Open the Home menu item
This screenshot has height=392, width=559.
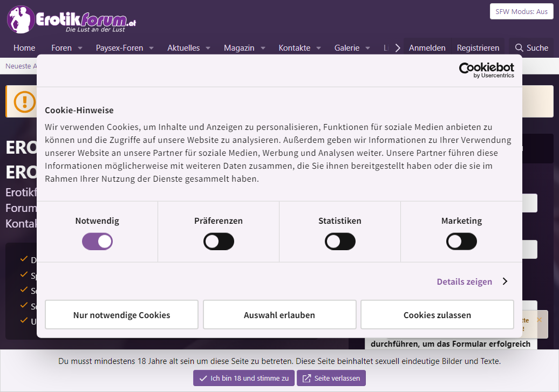click(24, 48)
